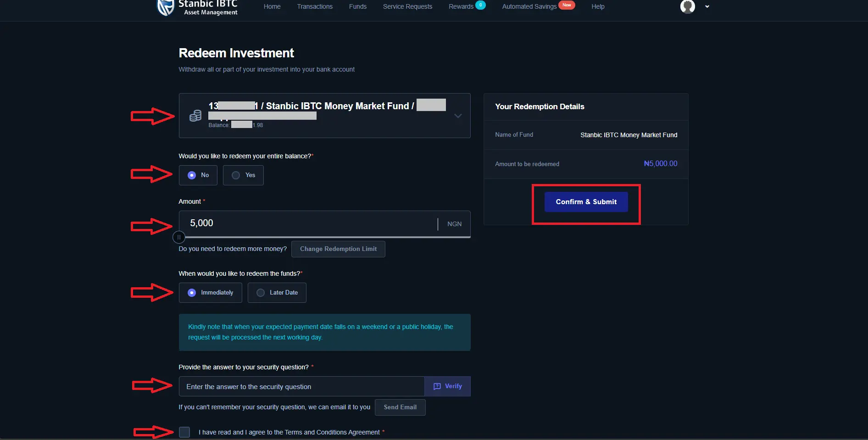Click the coin stack investment icon

point(195,116)
